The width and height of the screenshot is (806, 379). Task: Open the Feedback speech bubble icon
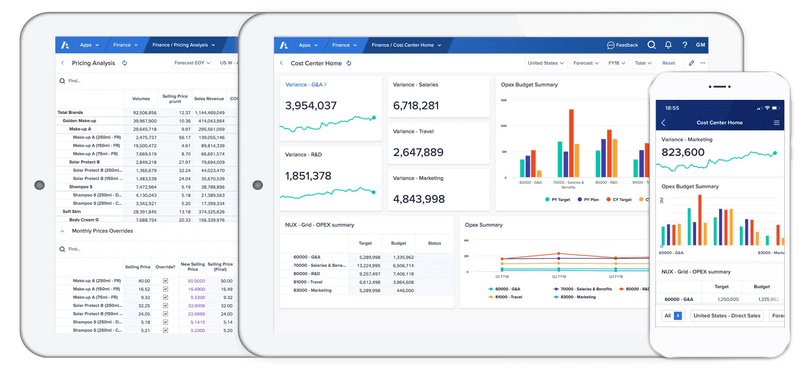pos(611,45)
